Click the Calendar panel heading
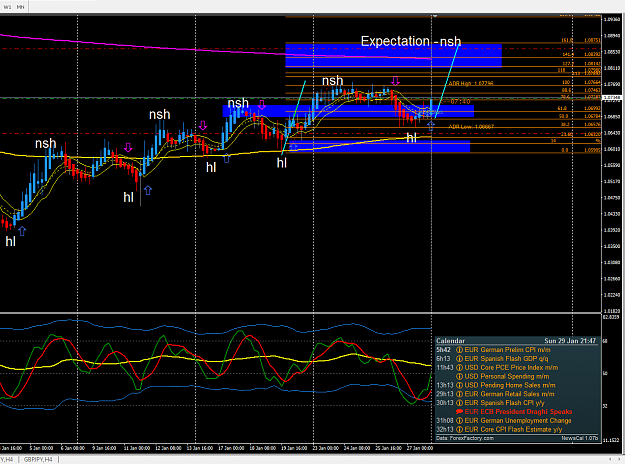 (x=450, y=341)
